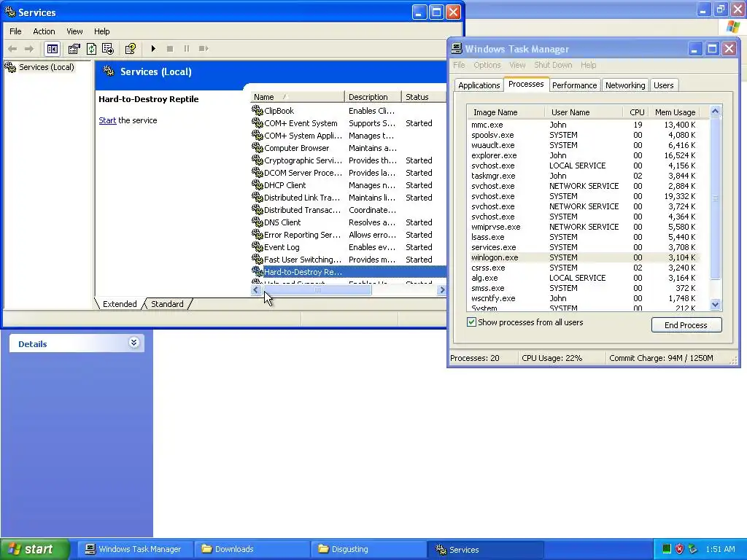Select the Event Log service icon
Screen dimensions: 747x560
258,246
